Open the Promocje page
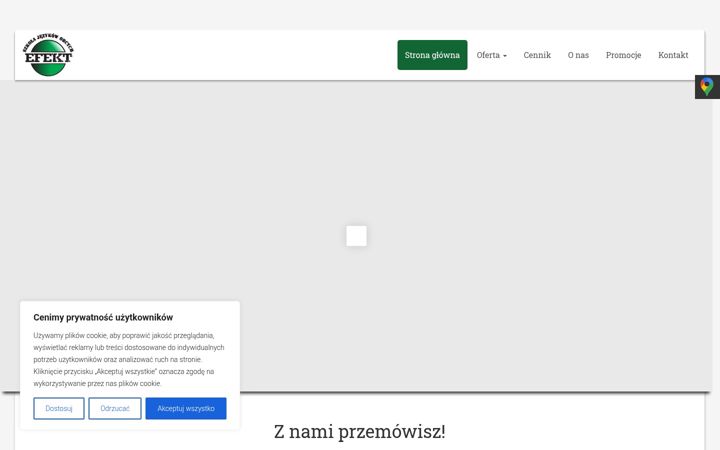 pyautogui.click(x=623, y=55)
